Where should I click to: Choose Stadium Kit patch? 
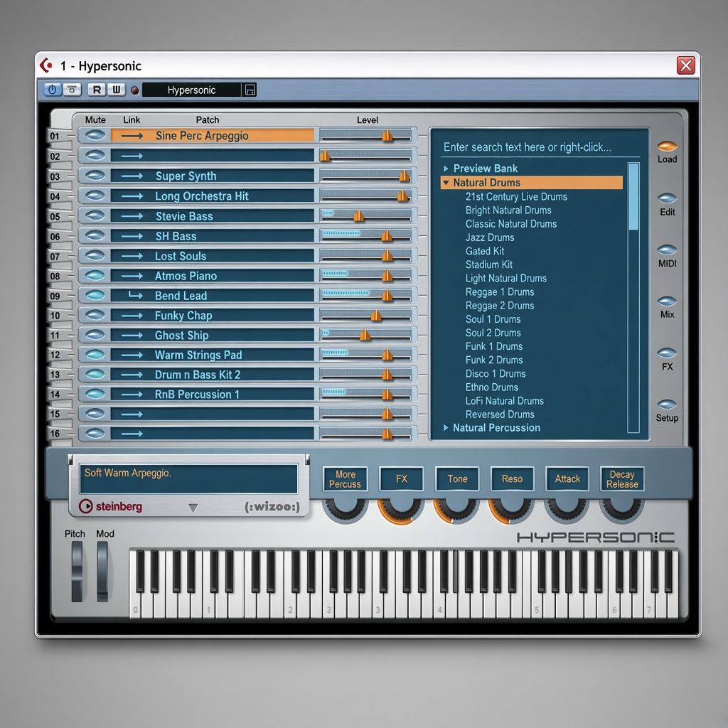(489, 264)
